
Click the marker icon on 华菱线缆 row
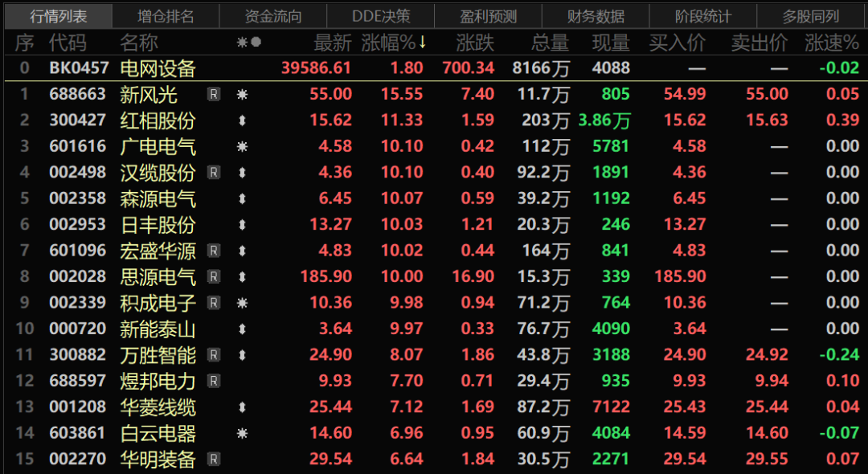(x=242, y=407)
